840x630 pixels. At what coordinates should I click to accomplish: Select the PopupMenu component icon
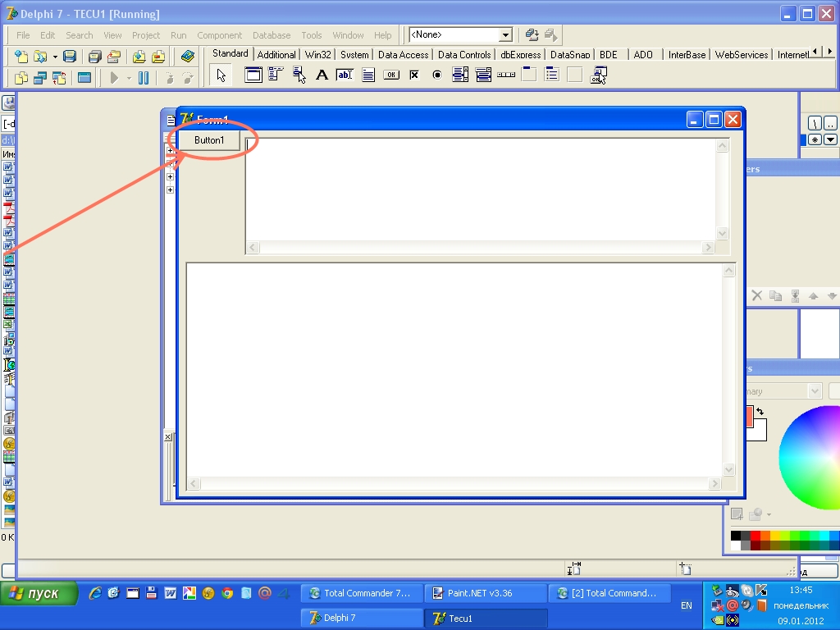coord(299,75)
